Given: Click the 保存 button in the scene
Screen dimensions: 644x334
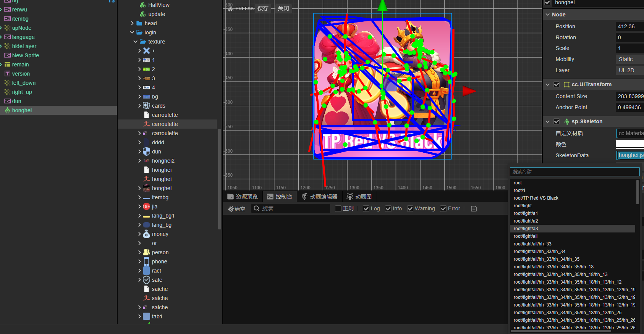Looking at the screenshot, I should [x=263, y=8].
